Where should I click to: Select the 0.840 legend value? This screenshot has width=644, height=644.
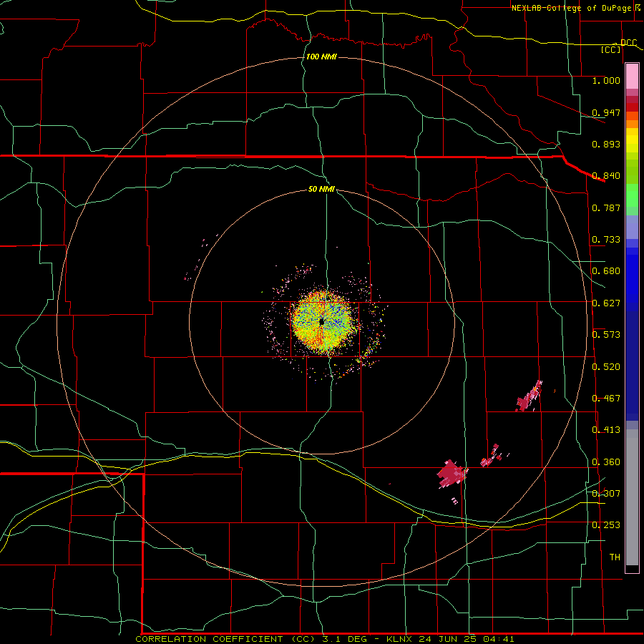[x=606, y=176]
